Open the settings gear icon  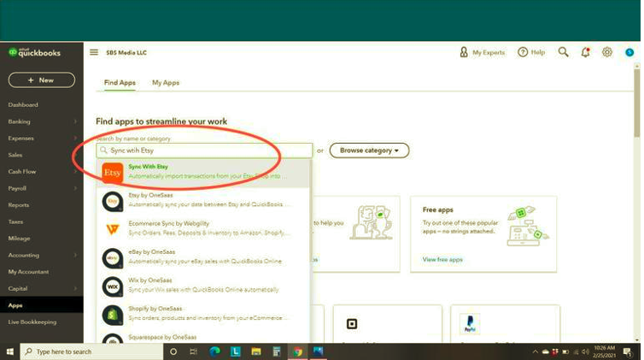coord(607,52)
